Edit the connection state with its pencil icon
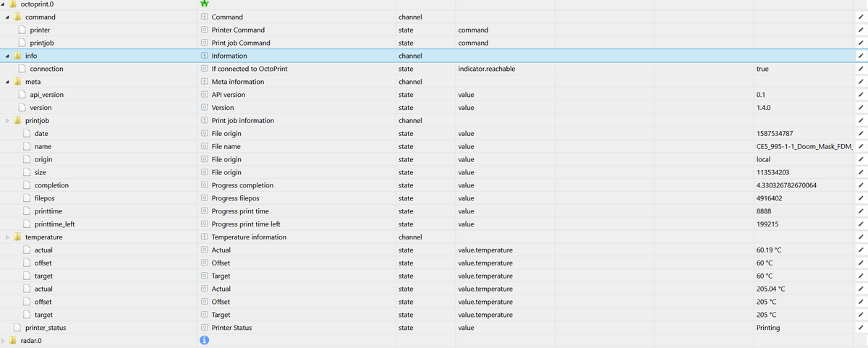 pos(861,69)
